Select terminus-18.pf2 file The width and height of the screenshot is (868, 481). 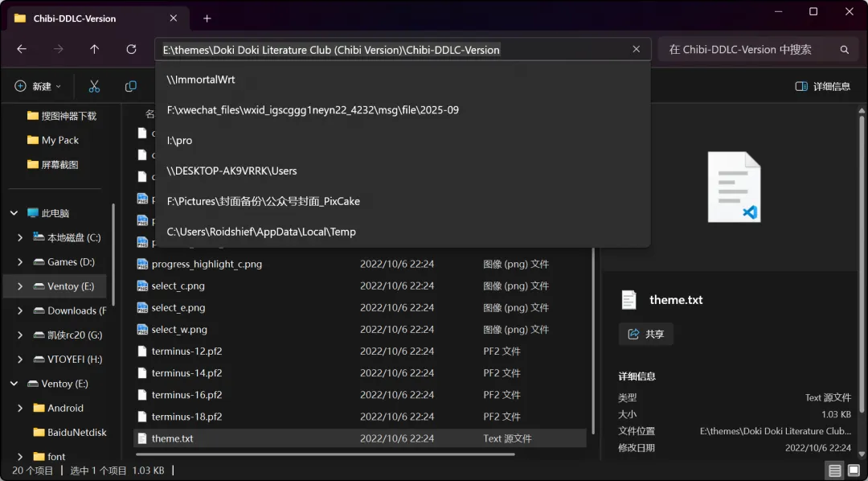coord(360,417)
